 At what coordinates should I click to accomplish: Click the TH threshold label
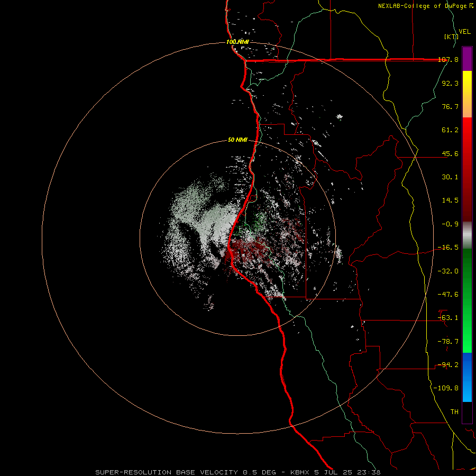click(454, 412)
